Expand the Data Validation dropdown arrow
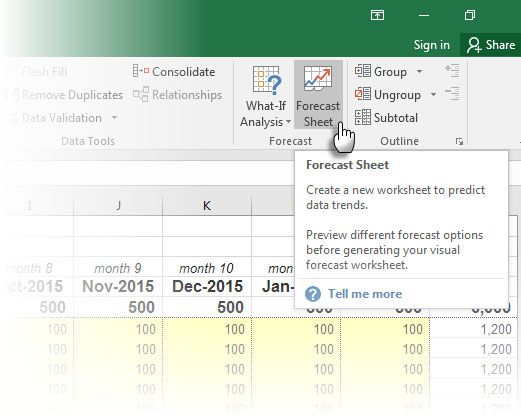521x416 pixels. [114, 117]
